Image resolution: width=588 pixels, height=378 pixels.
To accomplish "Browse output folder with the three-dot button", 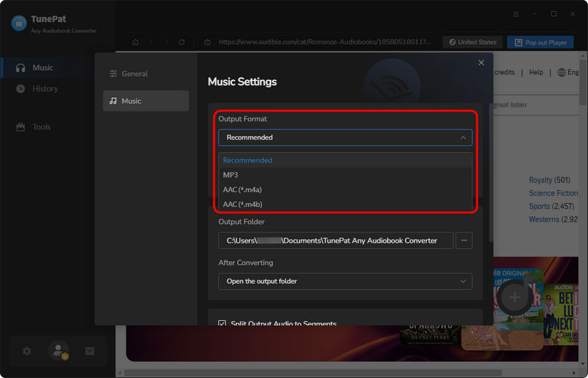I will point(464,240).
